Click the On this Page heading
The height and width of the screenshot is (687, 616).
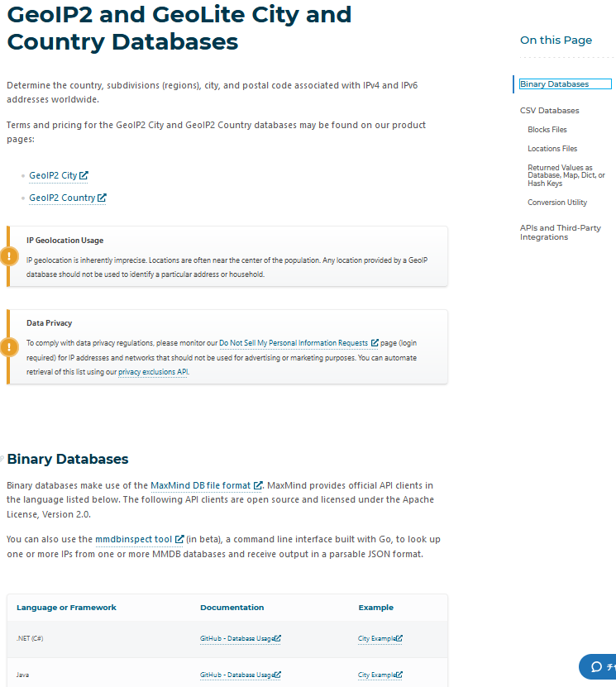[556, 40]
